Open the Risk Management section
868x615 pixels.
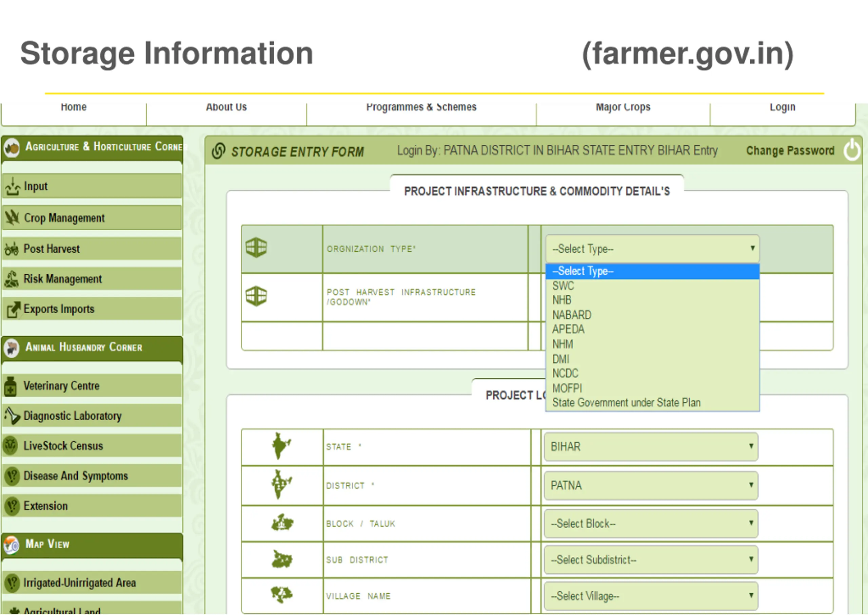pyautogui.click(x=62, y=279)
